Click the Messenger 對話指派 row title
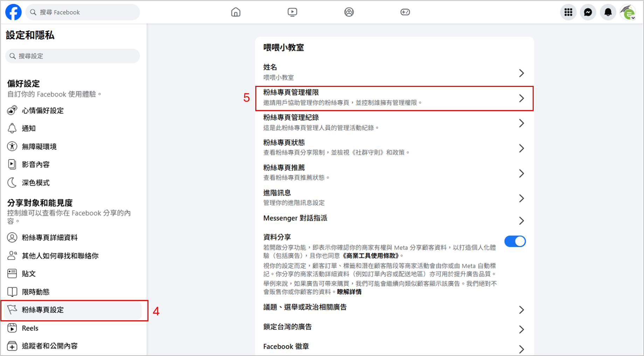644x356 pixels. 295,218
